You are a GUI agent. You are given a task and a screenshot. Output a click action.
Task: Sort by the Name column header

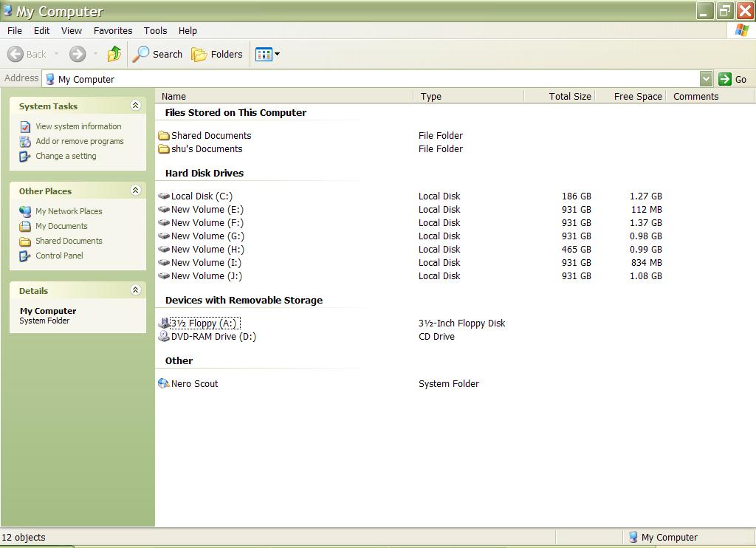pyautogui.click(x=284, y=97)
